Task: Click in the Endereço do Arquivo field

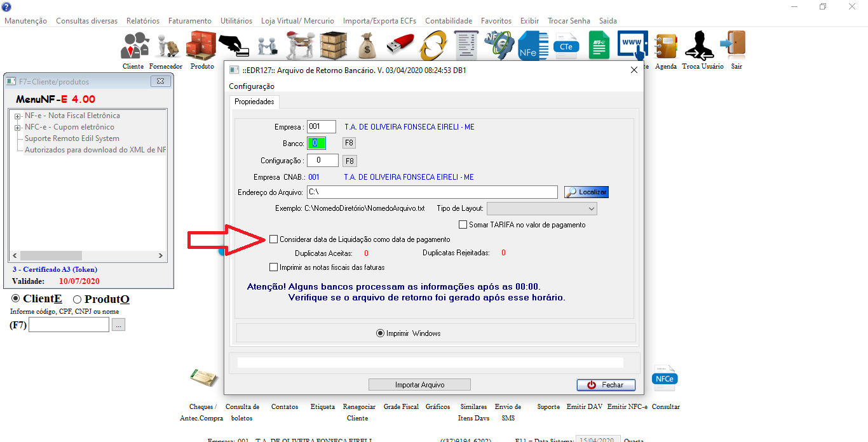Action: [432, 192]
